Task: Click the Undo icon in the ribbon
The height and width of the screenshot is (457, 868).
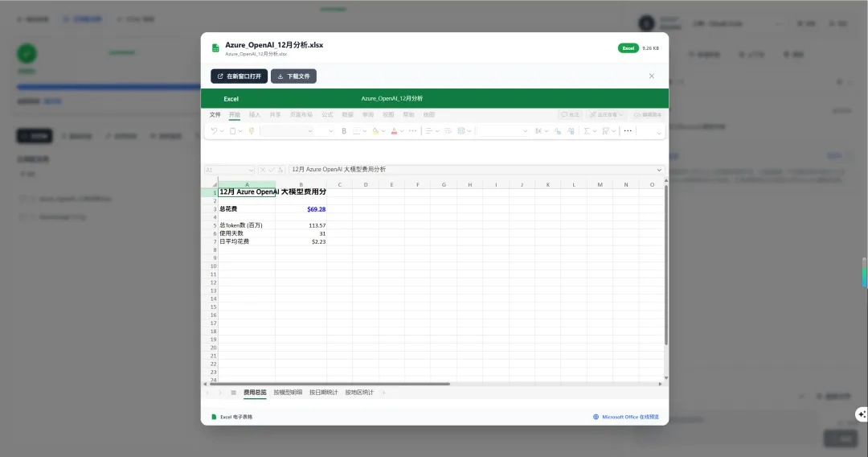Action: click(x=214, y=131)
